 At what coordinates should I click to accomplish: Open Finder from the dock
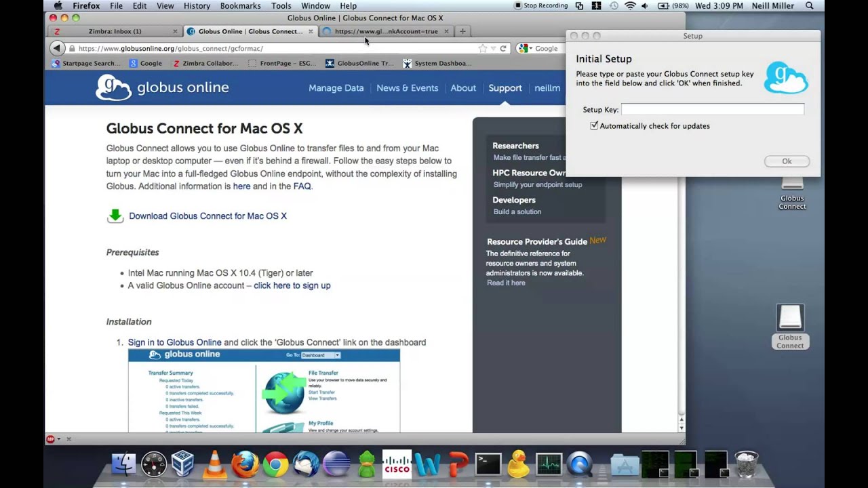tap(124, 464)
